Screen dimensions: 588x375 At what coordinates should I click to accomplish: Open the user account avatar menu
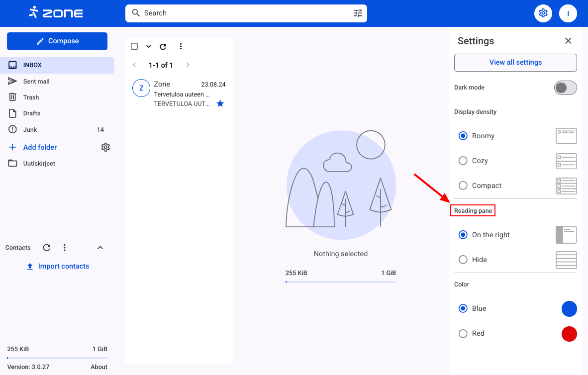(x=568, y=13)
